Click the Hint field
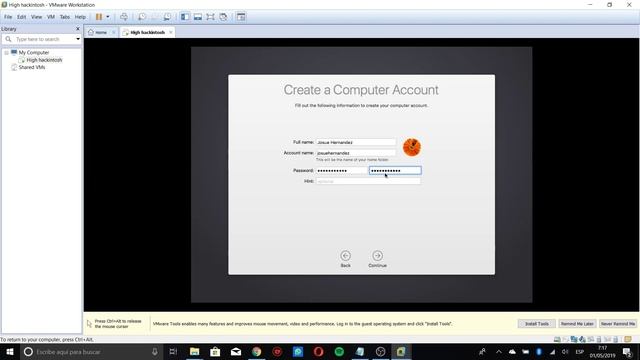This screenshot has width=640, height=360. point(368,181)
